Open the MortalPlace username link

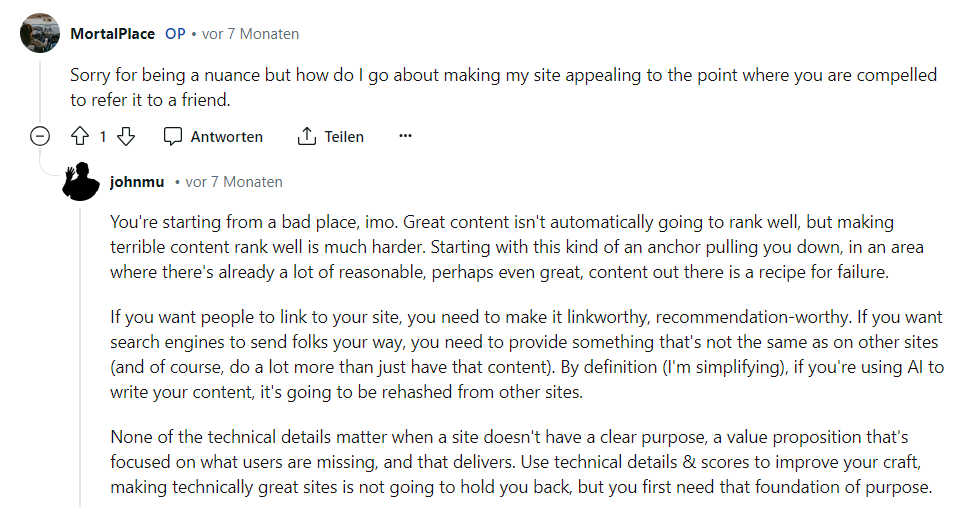[113, 34]
